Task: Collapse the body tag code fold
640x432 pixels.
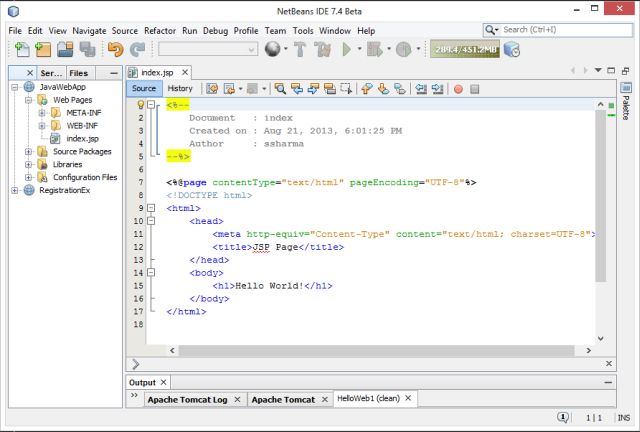Action: pos(151,272)
